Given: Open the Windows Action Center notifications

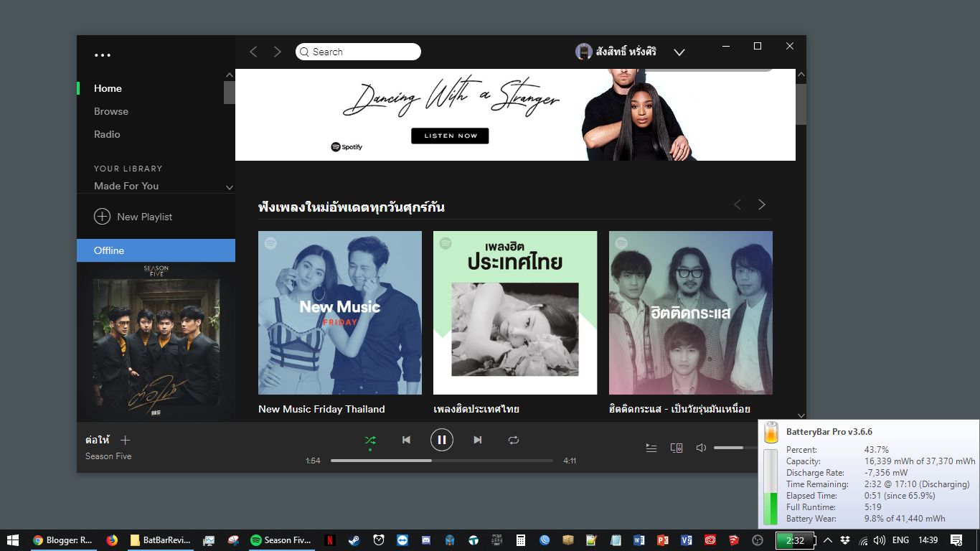Looking at the screenshot, I should (x=956, y=540).
